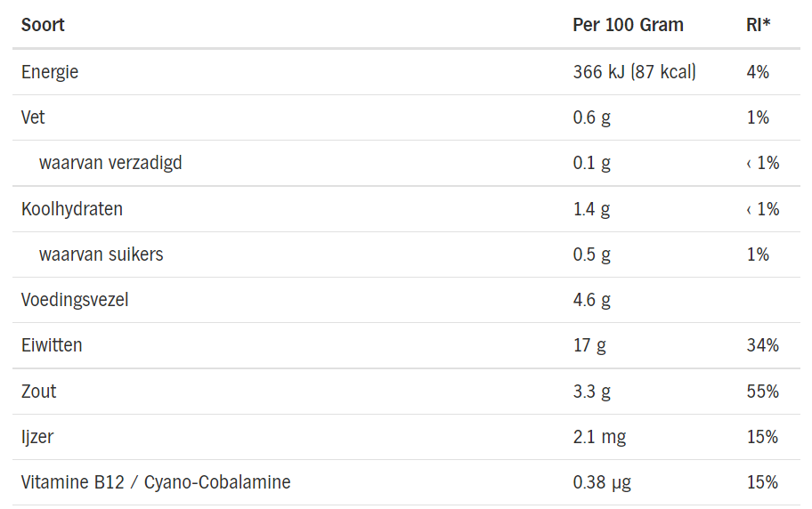Select the Voedingsvezel row label
The width and height of the screenshot is (812, 509).
pyautogui.click(x=75, y=300)
